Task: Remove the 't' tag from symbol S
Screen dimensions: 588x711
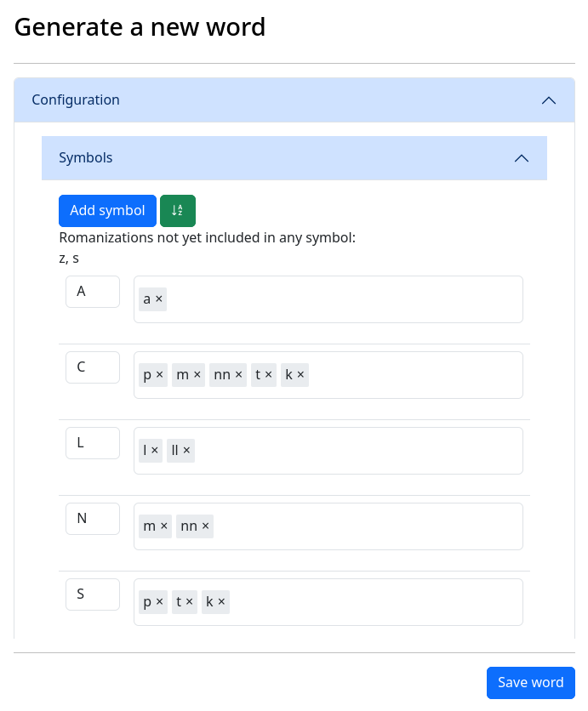Action: [x=189, y=602]
